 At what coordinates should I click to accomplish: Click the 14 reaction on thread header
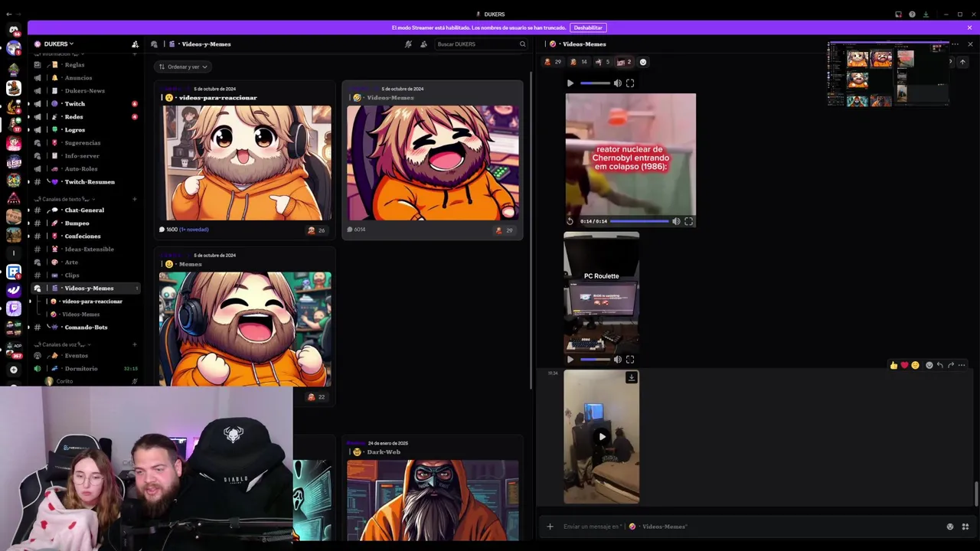pos(579,62)
